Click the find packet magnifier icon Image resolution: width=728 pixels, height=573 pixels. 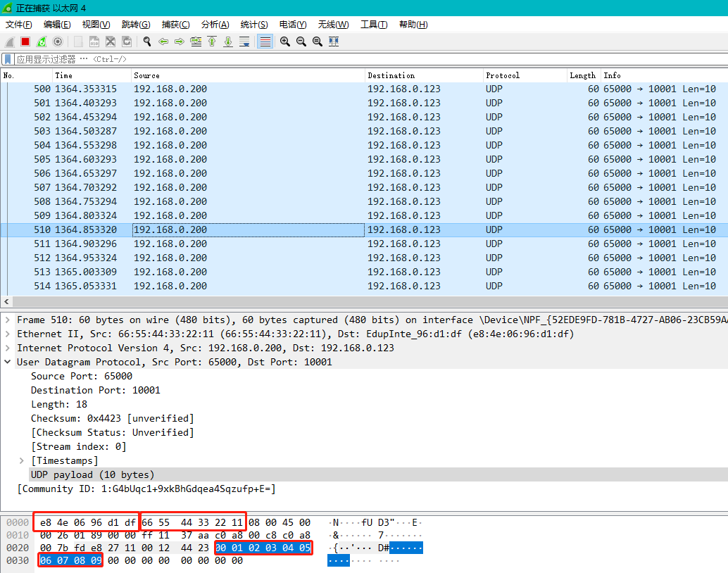pos(147,42)
